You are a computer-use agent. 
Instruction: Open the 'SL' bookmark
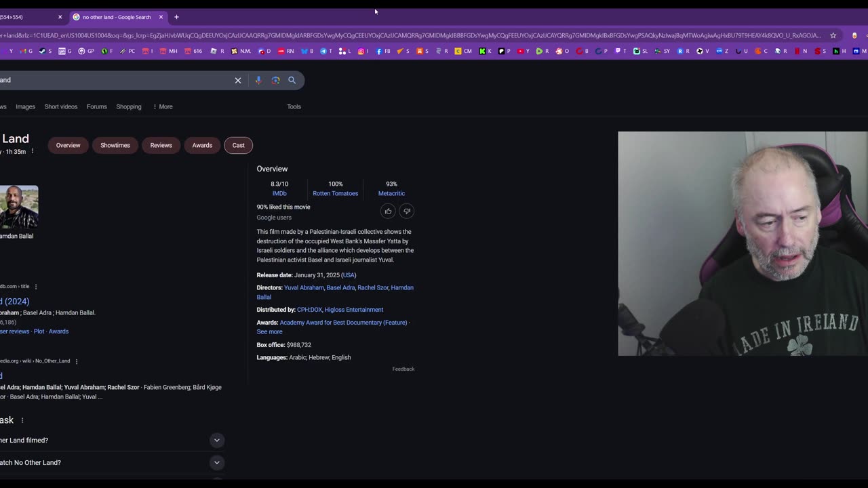tap(641, 51)
